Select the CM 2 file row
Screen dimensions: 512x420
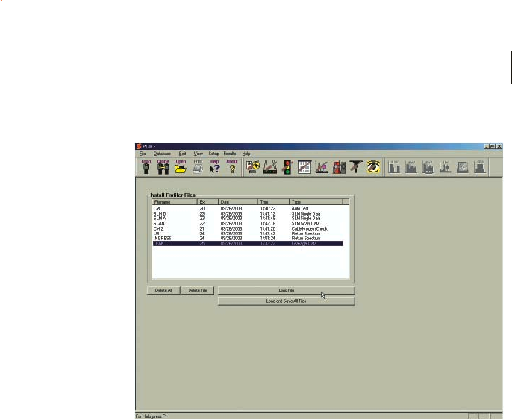(248, 229)
